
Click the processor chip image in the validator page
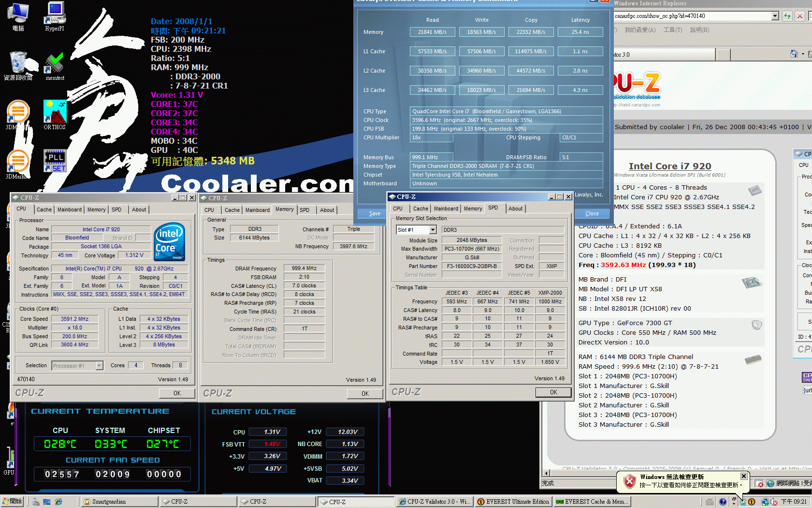(755, 190)
